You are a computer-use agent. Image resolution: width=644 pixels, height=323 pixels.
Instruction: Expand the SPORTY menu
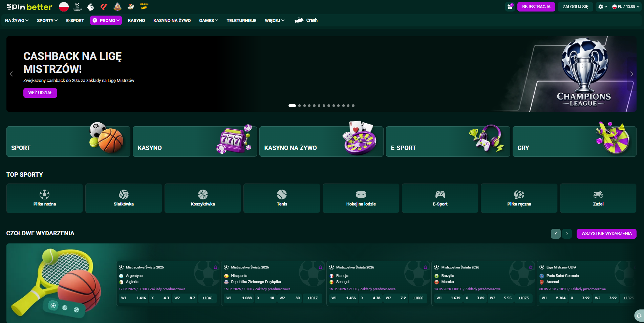pos(47,20)
